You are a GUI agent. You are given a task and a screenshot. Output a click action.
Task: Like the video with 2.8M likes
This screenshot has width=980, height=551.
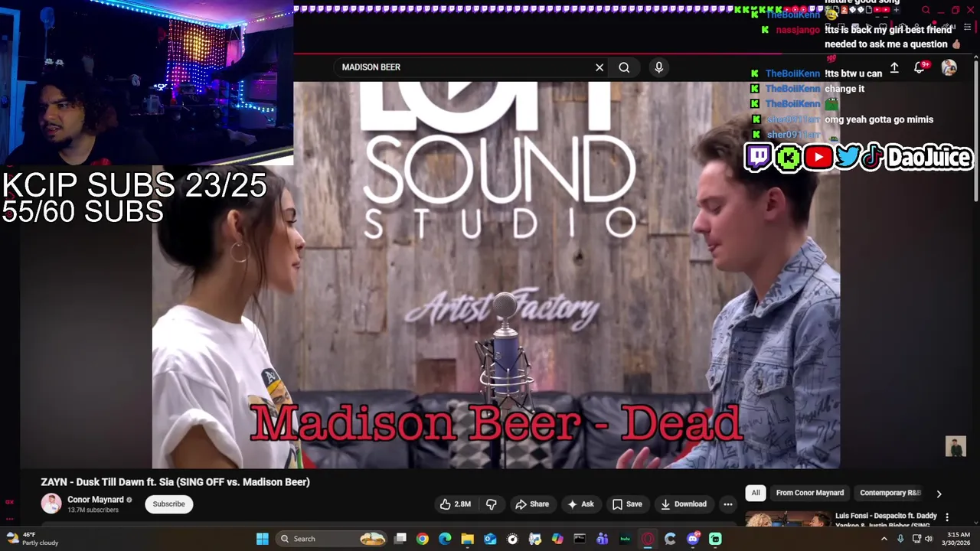tap(455, 504)
